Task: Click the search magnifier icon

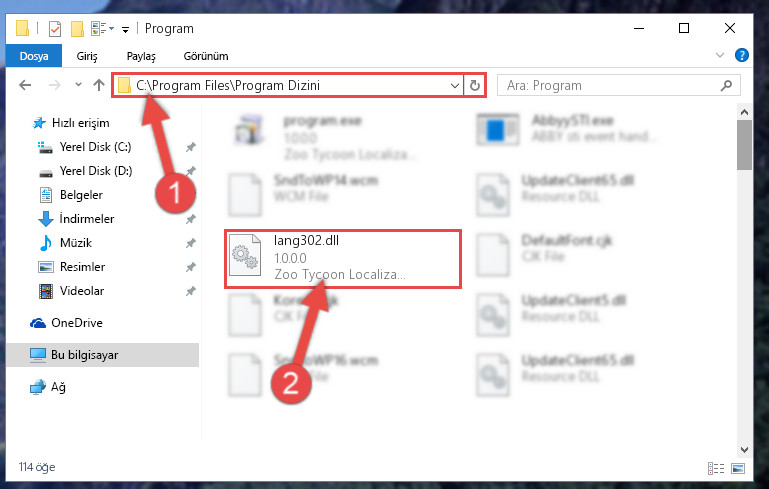Action: point(726,86)
